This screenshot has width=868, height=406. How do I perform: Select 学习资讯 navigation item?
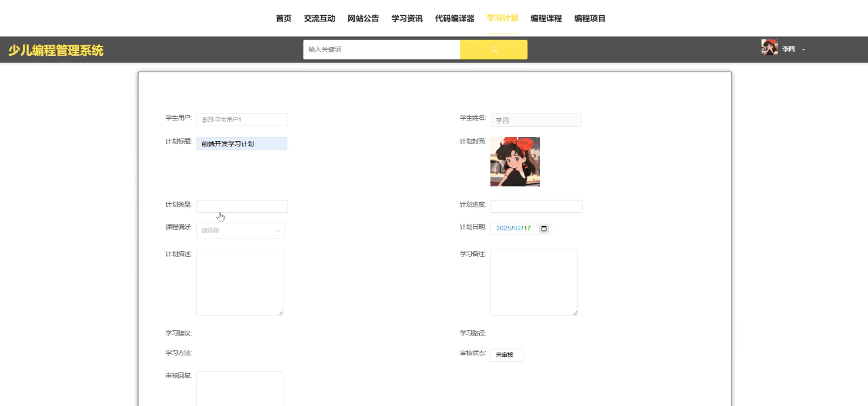point(407,18)
